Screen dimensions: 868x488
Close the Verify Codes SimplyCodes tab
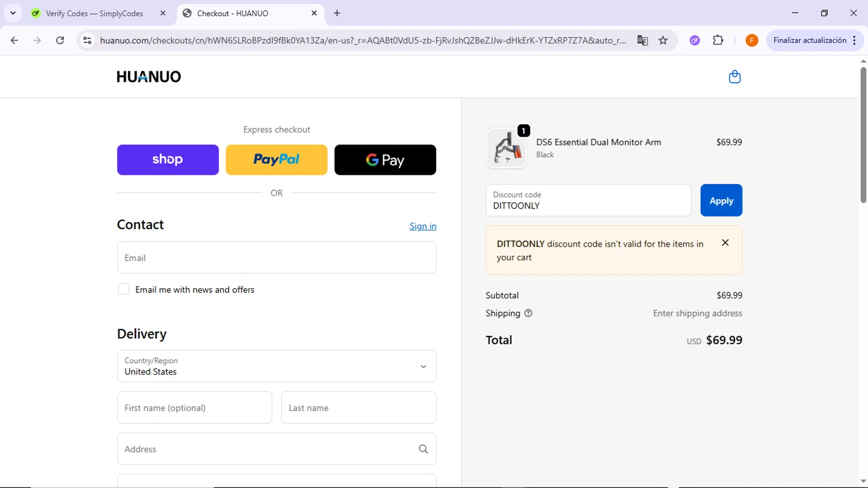click(163, 13)
